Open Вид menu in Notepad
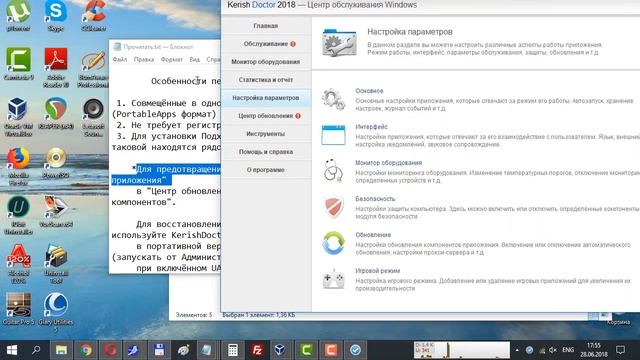This screenshot has width=640, height=360. pos(195,59)
